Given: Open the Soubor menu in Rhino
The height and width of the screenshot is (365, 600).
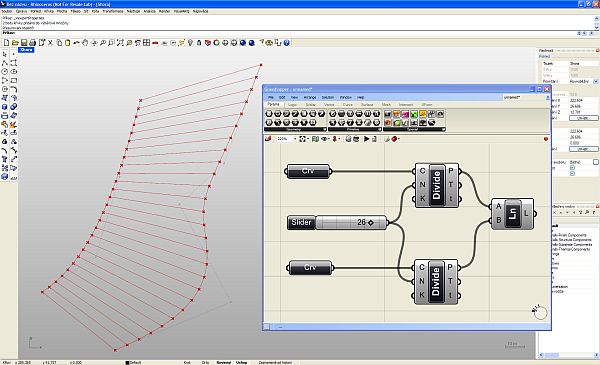Looking at the screenshot, I should (x=7, y=11).
